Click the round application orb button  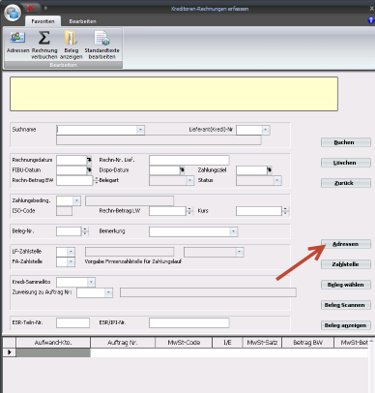(x=13, y=13)
